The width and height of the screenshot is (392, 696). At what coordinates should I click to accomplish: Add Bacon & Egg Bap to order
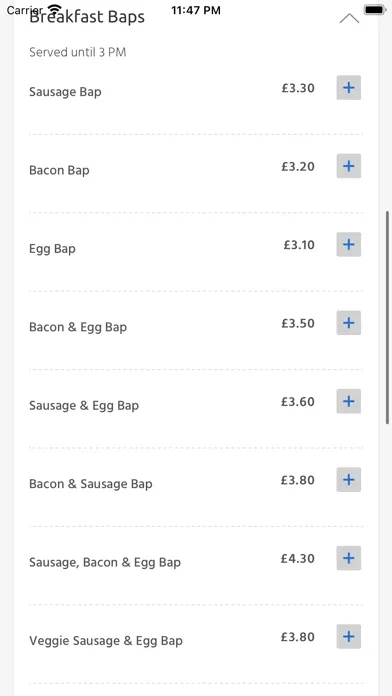point(348,323)
